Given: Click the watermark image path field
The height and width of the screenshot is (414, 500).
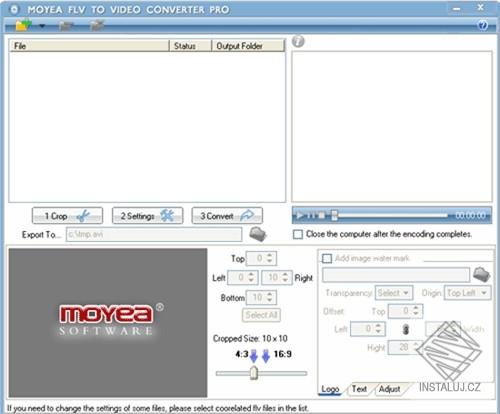Looking at the screenshot, I should coord(396,275).
